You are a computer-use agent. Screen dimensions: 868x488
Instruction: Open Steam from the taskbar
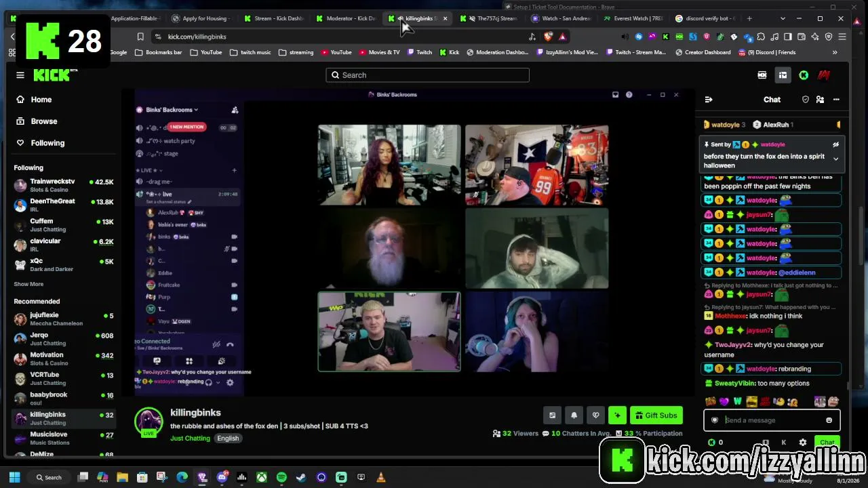(301, 477)
